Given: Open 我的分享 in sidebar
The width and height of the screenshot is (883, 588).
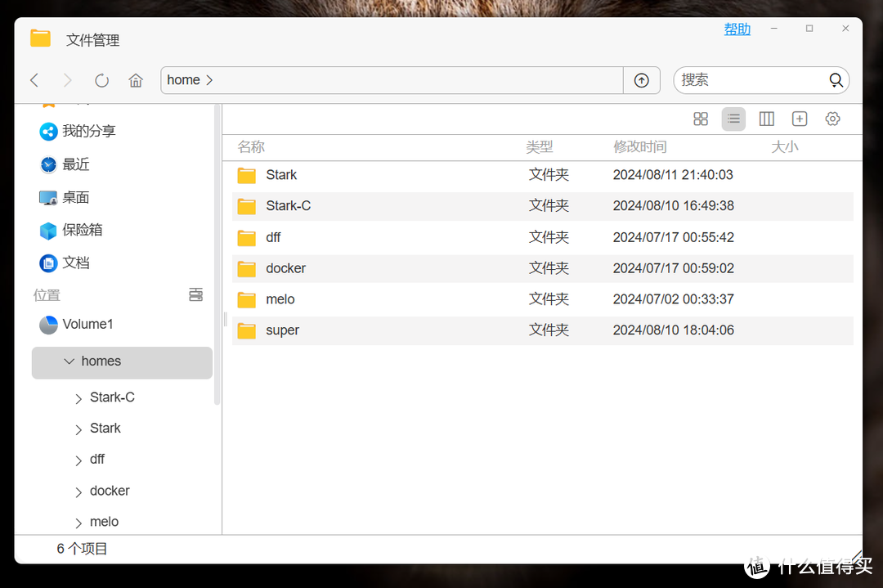Looking at the screenshot, I should [x=77, y=131].
